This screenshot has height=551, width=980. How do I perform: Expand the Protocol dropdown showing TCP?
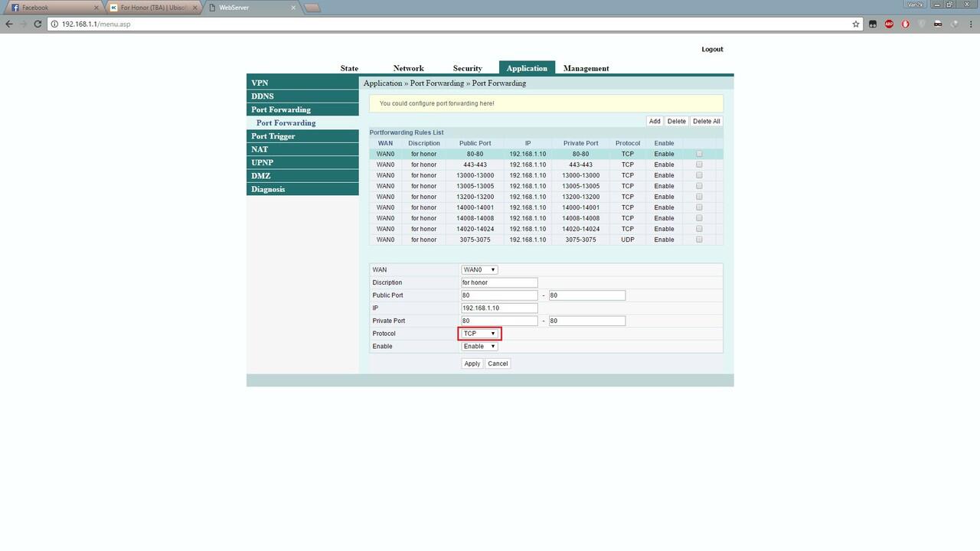pos(479,334)
